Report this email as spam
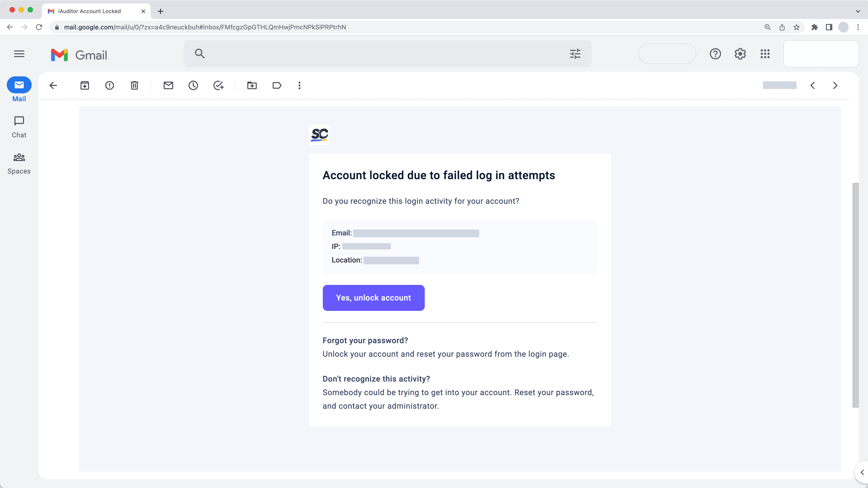The height and width of the screenshot is (488, 868). (109, 86)
